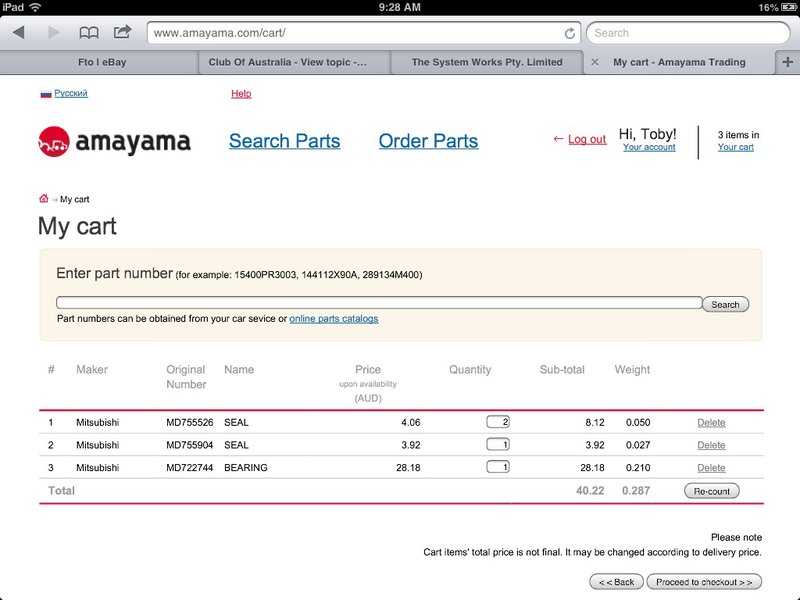Click the part number Search button
The image size is (800, 600).
(725, 305)
